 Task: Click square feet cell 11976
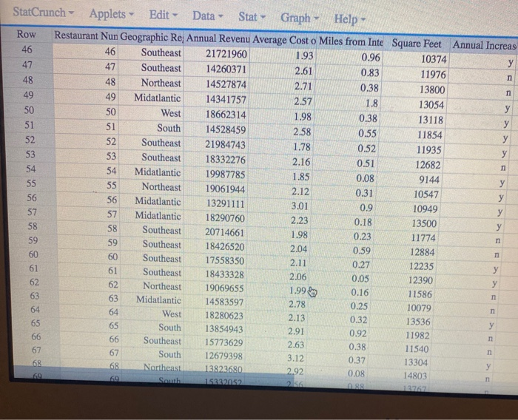pos(433,75)
